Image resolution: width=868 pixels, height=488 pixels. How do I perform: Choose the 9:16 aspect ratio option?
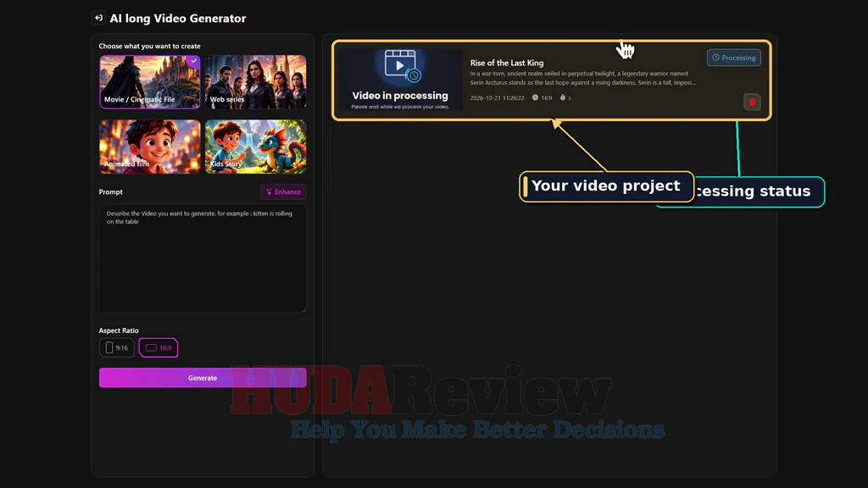click(x=117, y=347)
